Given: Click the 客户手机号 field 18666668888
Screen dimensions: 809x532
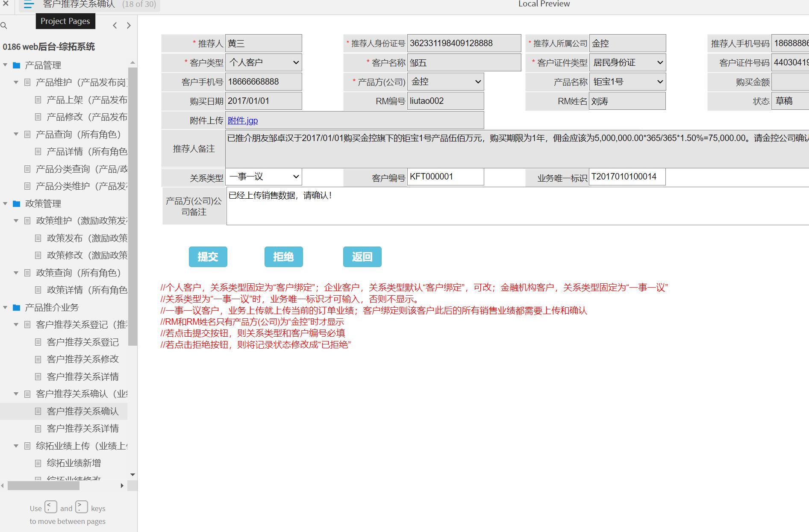Looking at the screenshot, I should tap(264, 82).
